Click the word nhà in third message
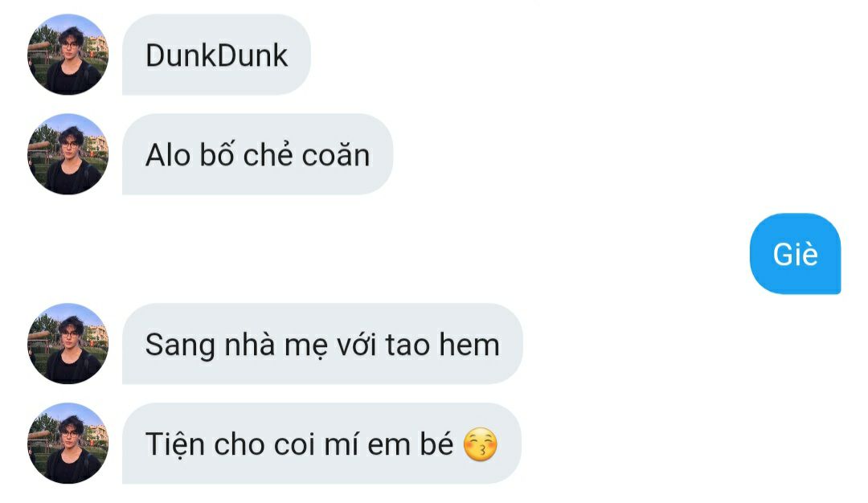The image size is (868, 503). (x=250, y=344)
